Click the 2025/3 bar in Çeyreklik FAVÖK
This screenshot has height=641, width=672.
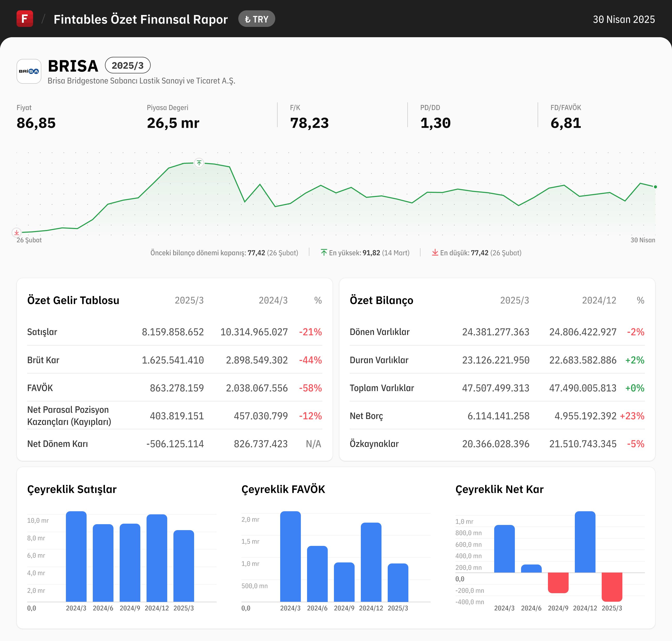tap(398, 583)
